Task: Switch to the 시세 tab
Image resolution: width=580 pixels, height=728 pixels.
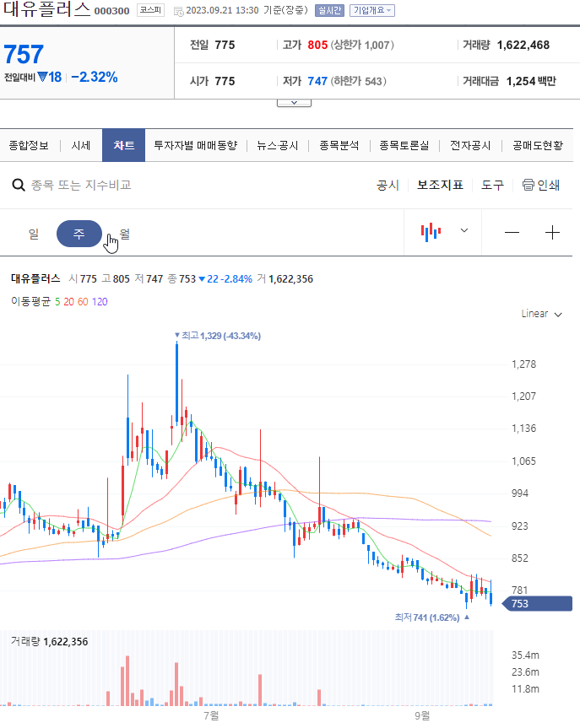Action: tap(80, 144)
